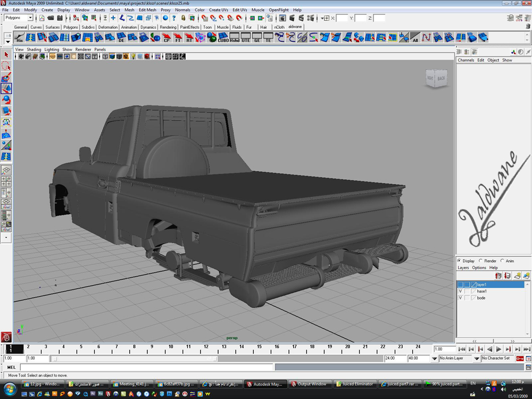
Task: Click the red Auto Keyframe key button
Action: [519, 358]
